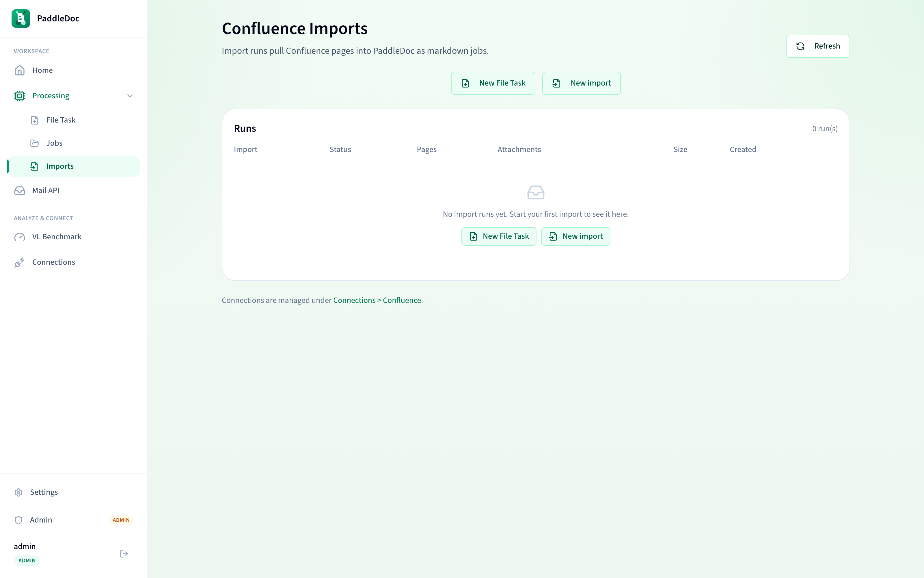Click the Confluence Imports page title

coord(295,29)
